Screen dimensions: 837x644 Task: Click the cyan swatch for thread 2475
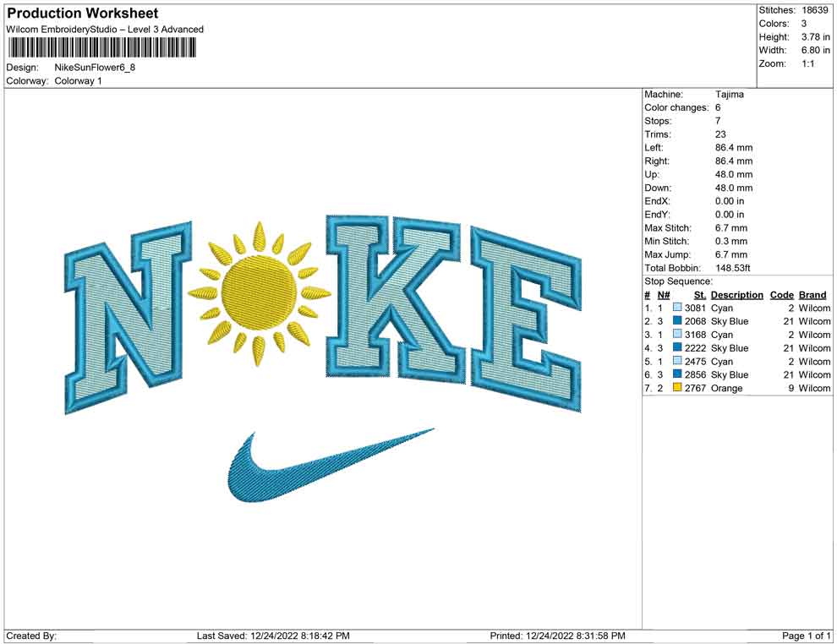[x=677, y=361]
